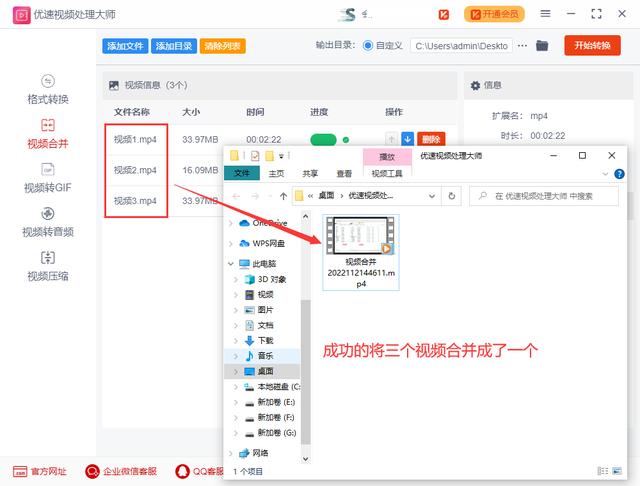Open the 视频转GIF tool
The height and width of the screenshot is (486, 640).
click(48, 178)
